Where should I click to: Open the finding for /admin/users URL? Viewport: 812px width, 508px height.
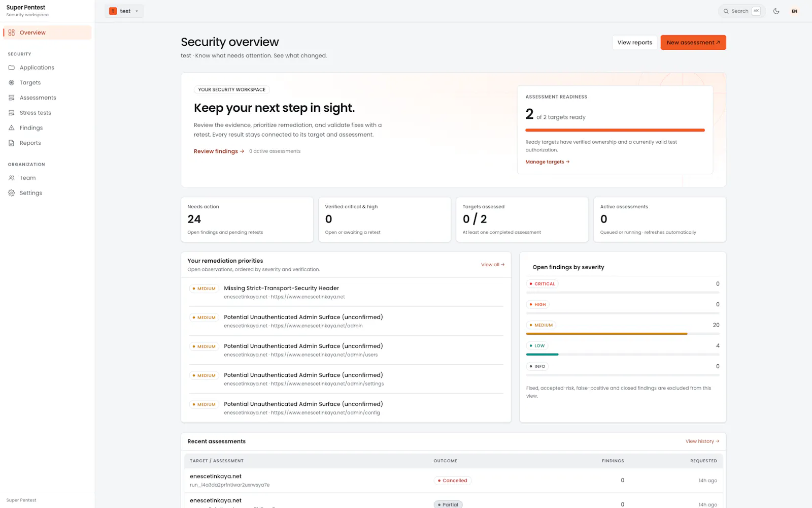click(x=346, y=350)
